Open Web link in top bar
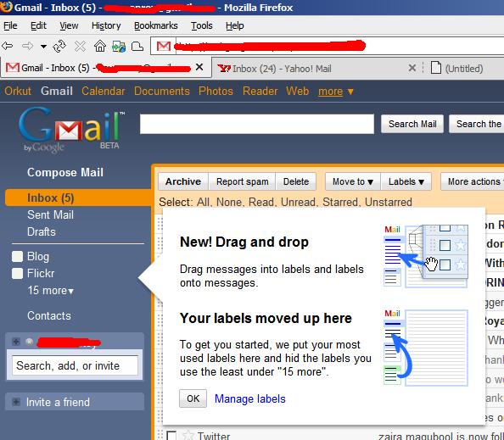 [x=297, y=91]
